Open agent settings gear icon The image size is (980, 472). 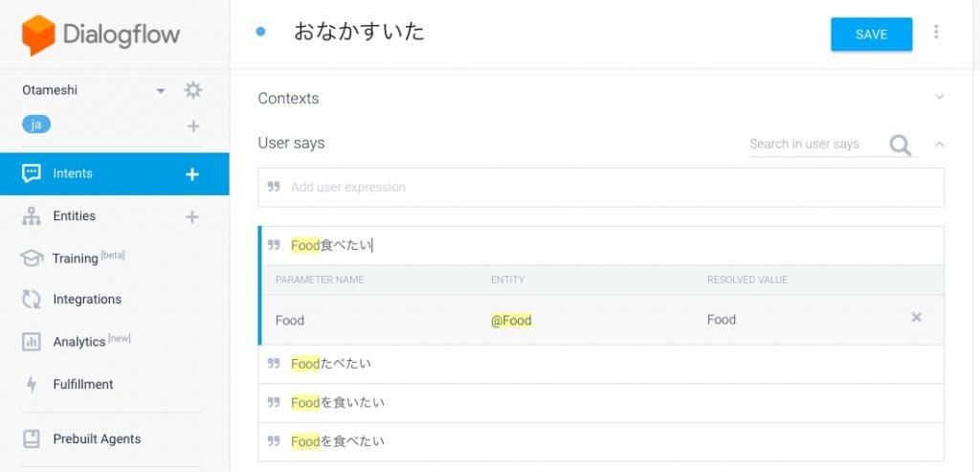192,90
